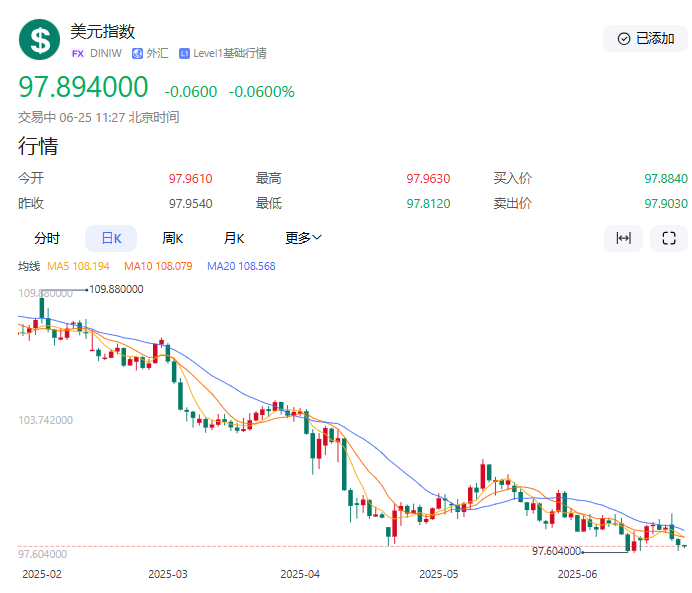Click the 97.604000 low marker label
The height and width of the screenshot is (593, 692).
click(x=557, y=551)
